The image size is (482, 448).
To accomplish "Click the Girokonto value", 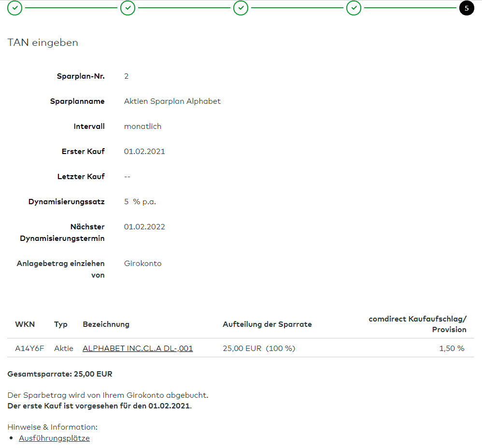I will pyautogui.click(x=142, y=263).
